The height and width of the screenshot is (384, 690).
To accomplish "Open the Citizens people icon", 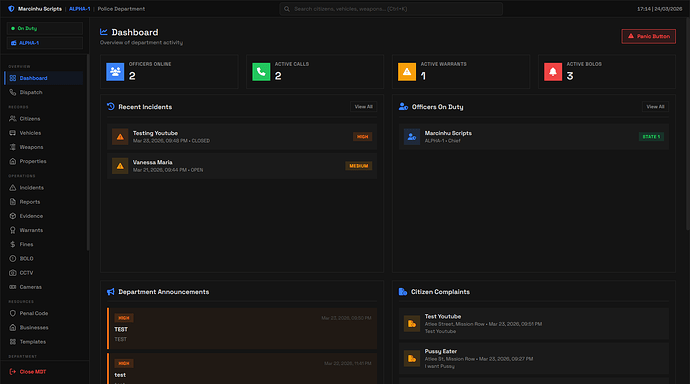I will (x=13, y=119).
